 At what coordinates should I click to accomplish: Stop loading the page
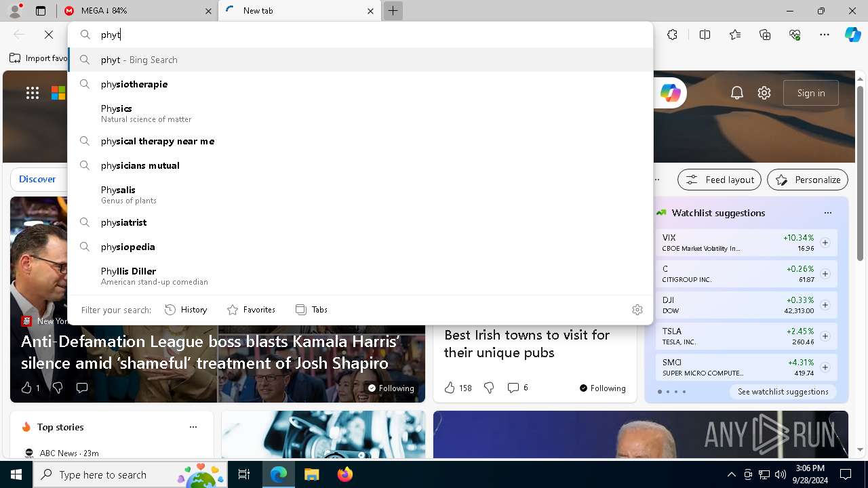49,35
